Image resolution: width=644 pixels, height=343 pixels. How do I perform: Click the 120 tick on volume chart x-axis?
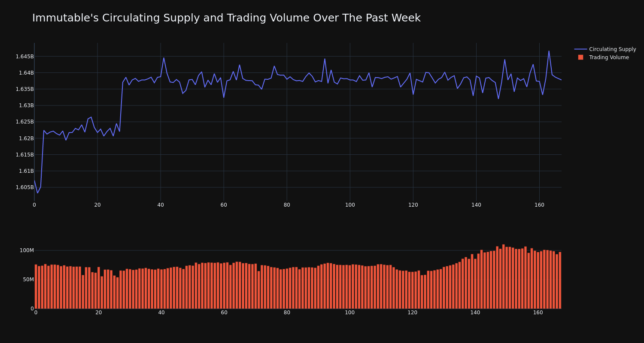[x=413, y=313]
